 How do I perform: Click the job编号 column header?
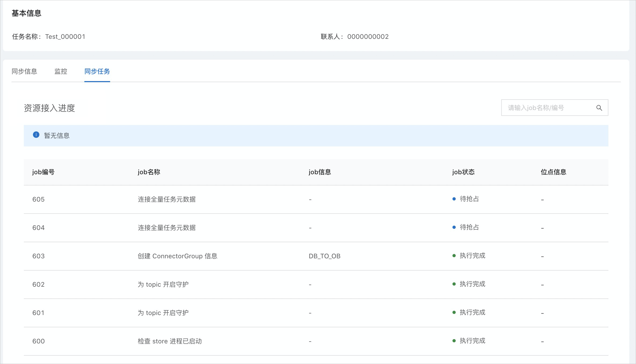(43, 172)
